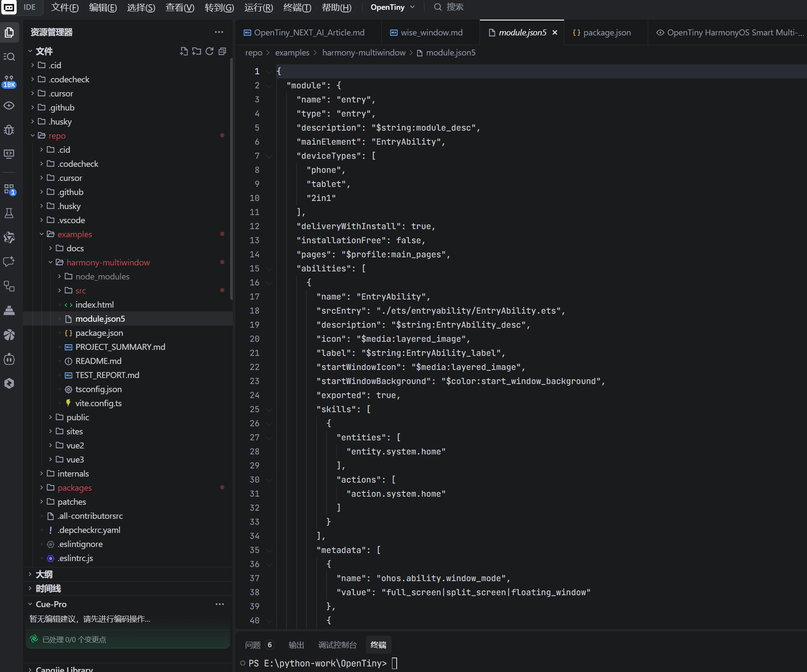Image resolution: width=807 pixels, height=672 pixels.
Task: Fold the code block at line 25
Action: pyautogui.click(x=269, y=410)
